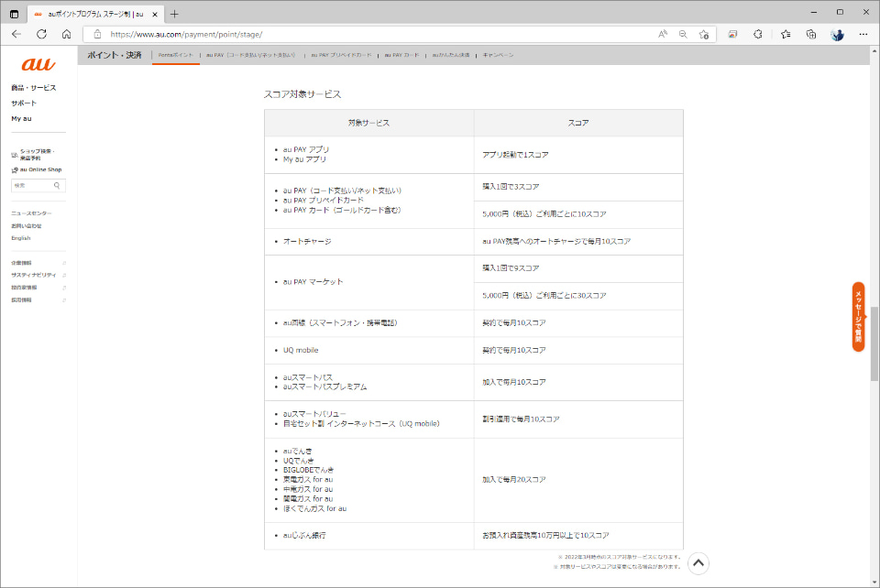
Task: Click auスマートパスプレミアム list item
Action: 324,387
